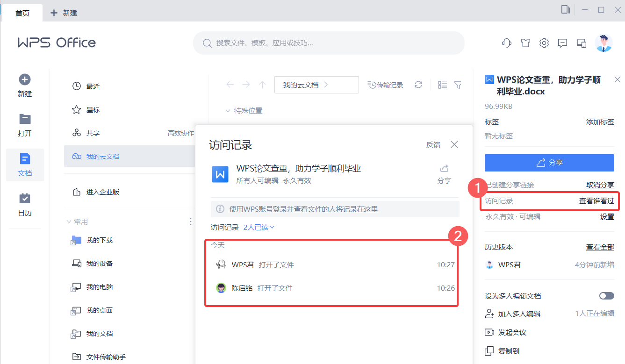
Task: Switch the list view mode
Action: pos(442,85)
